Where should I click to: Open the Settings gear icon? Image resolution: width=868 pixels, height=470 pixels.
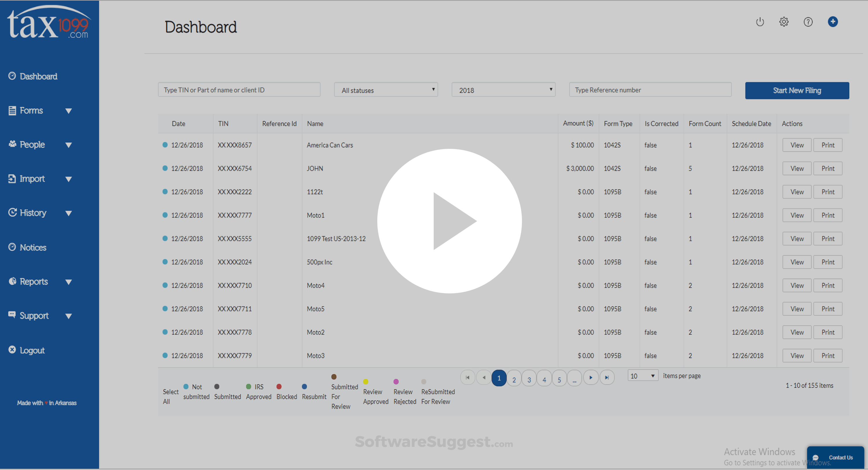pos(784,22)
